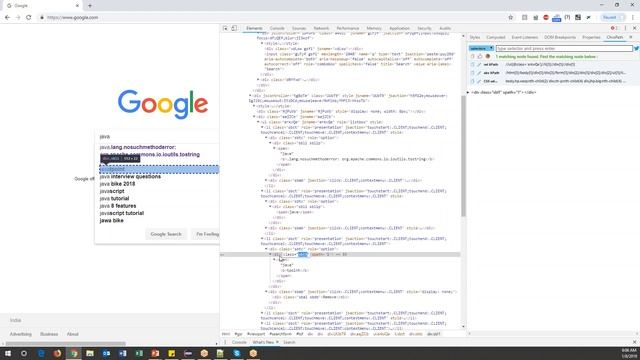
Task: Switch to the Performance tab
Action: tap(348, 28)
